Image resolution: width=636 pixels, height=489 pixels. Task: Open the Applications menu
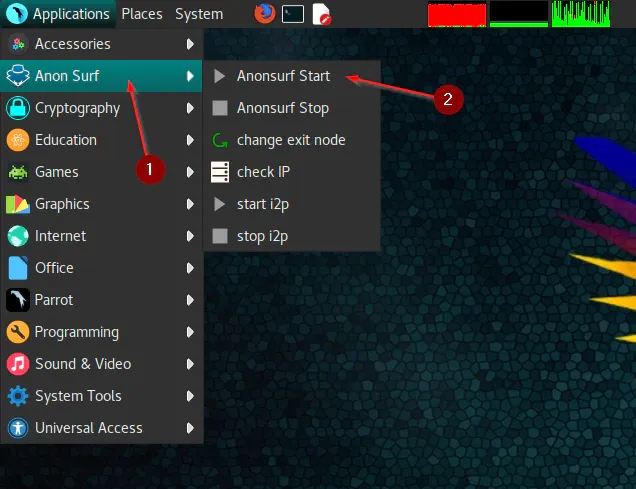58,14
